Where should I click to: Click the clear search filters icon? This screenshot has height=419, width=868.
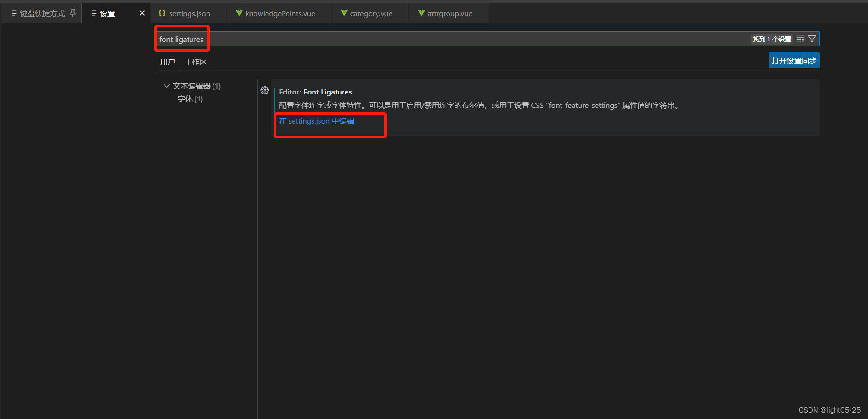(x=800, y=39)
